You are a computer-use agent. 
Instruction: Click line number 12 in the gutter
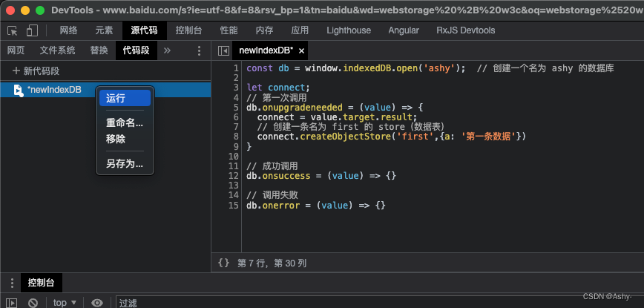pyautogui.click(x=234, y=176)
